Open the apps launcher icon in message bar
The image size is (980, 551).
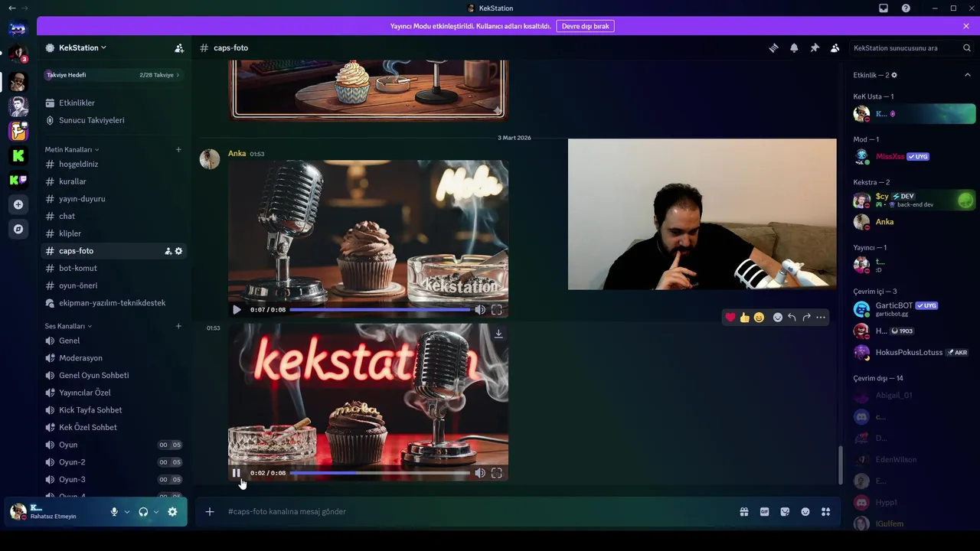click(825, 512)
